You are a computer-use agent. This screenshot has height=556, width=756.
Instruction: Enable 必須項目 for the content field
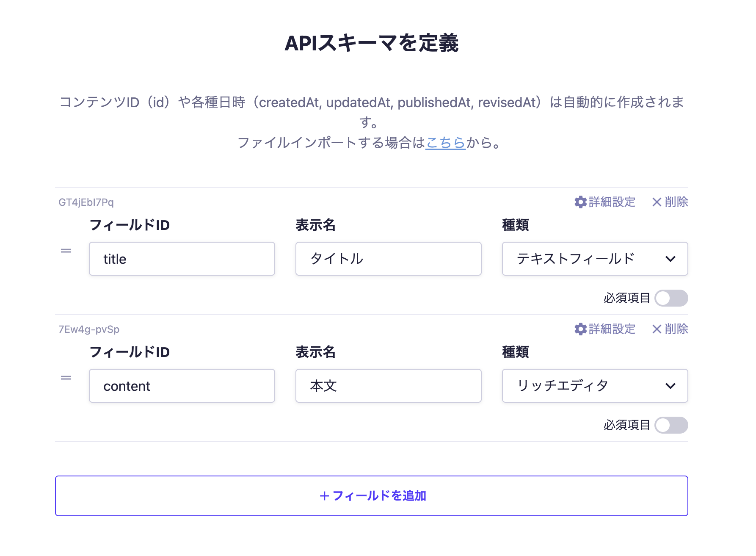tap(671, 425)
